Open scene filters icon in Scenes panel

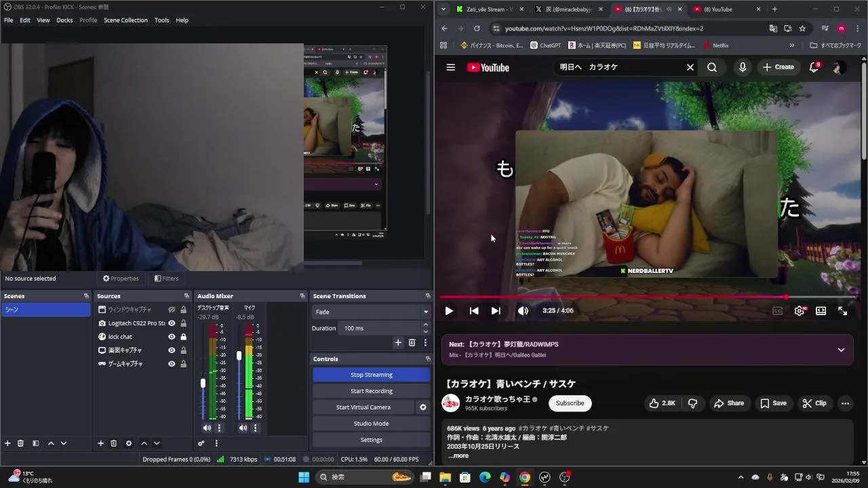pos(35,443)
